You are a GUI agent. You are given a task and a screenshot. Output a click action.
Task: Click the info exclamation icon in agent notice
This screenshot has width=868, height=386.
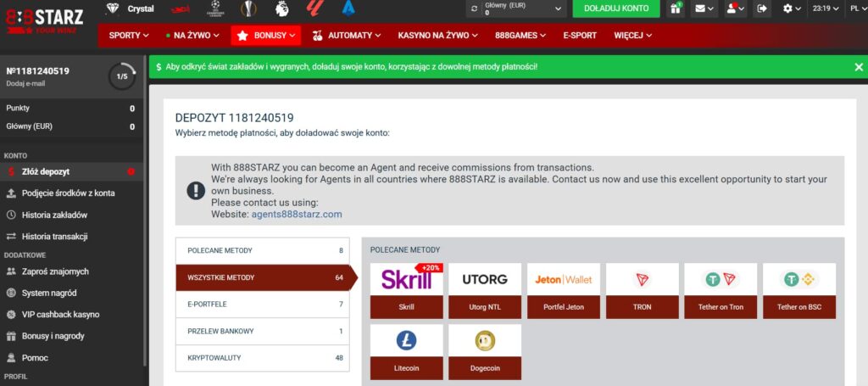pyautogui.click(x=196, y=191)
